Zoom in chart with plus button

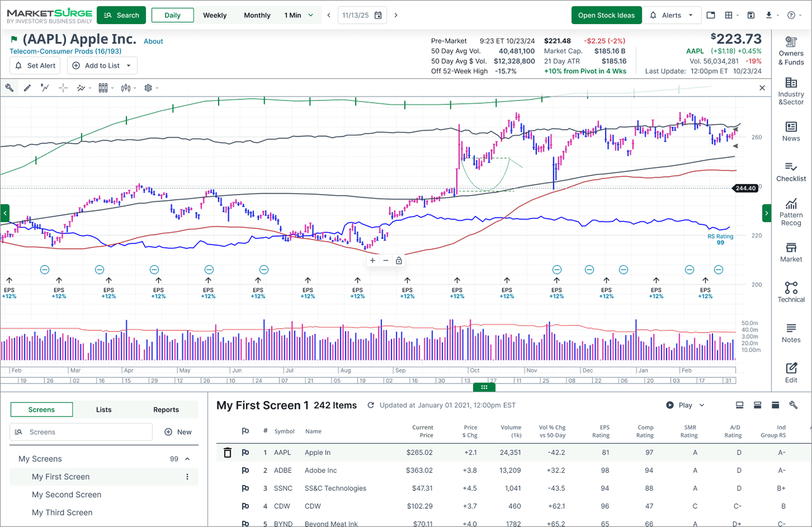pyautogui.click(x=373, y=261)
